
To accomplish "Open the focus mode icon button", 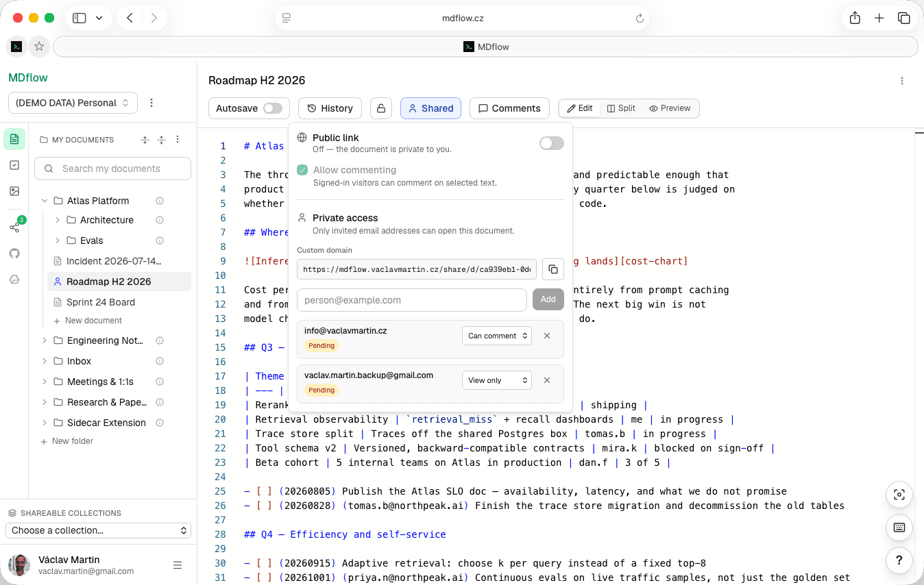I will click(x=899, y=495).
